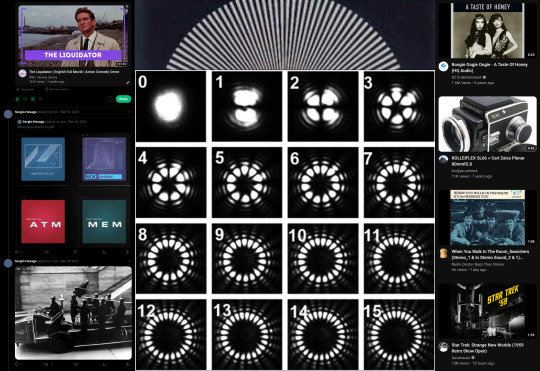Open channel avatar for ROLLEIFLEX SL66 video
The height and width of the screenshot is (371, 540).
pyautogui.click(x=444, y=159)
